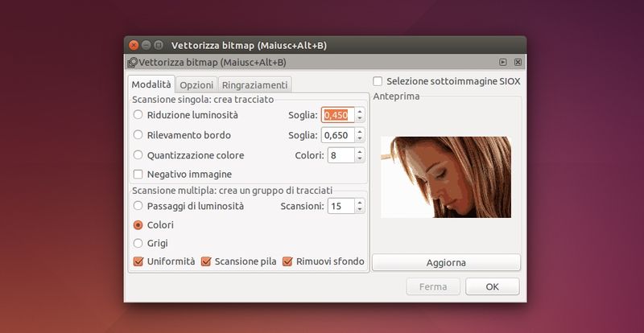Click the dock panel arrow icon
Image resolution: width=644 pixels, height=333 pixels.
(x=503, y=63)
